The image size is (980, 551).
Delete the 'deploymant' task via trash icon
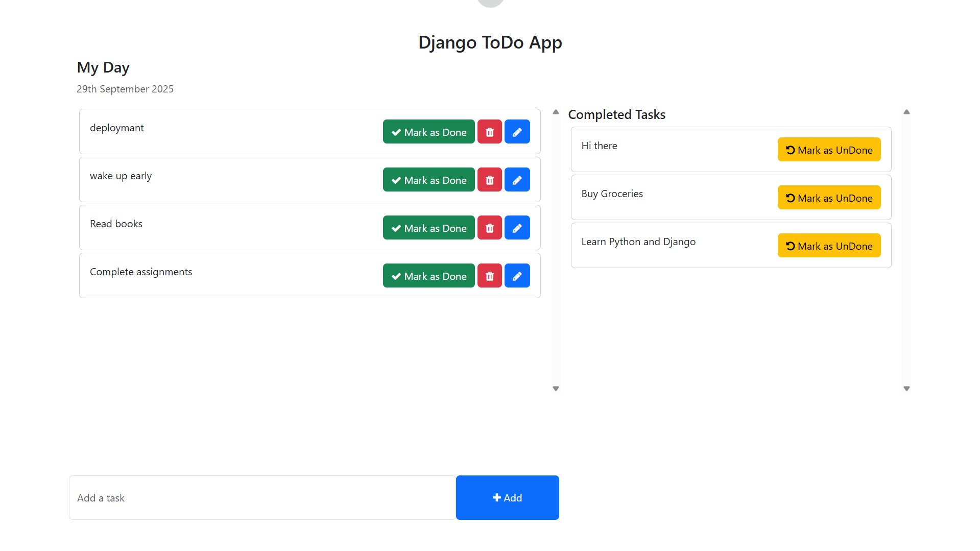click(x=489, y=132)
